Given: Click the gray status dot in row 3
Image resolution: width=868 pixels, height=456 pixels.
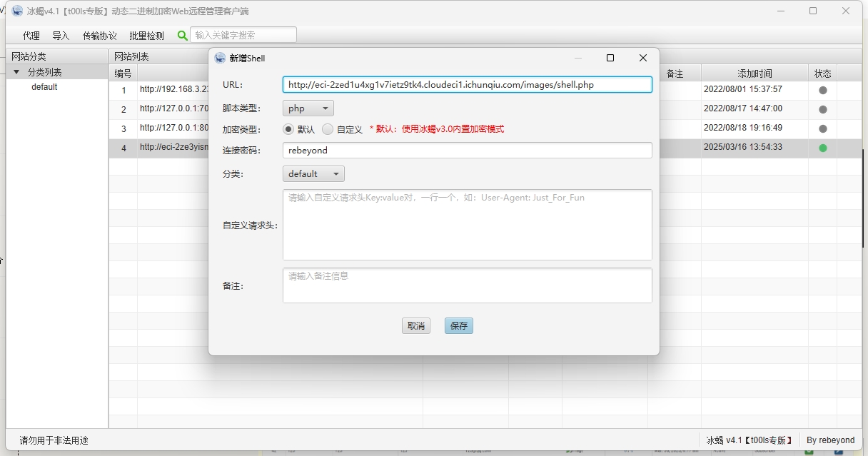Looking at the screenshot, I should [823, 128].
